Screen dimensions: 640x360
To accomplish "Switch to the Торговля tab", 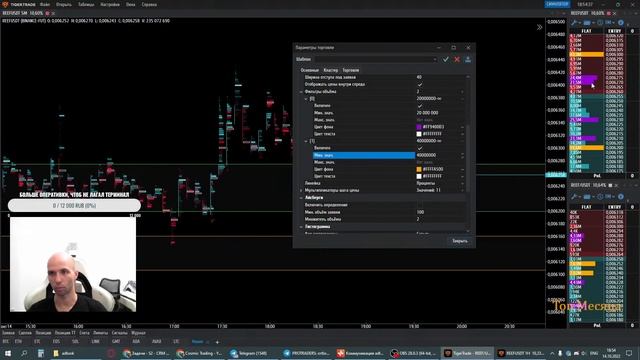I will (351, 70).
